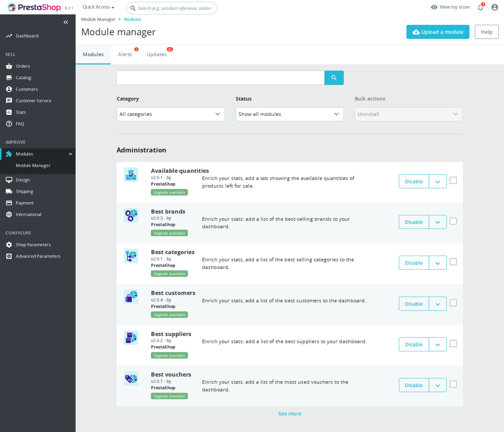The width and height of the screenshot is (504, 432).
Task: Expand Best vouchers actions dropdown arrow
Action: click(x=438, y=385)
